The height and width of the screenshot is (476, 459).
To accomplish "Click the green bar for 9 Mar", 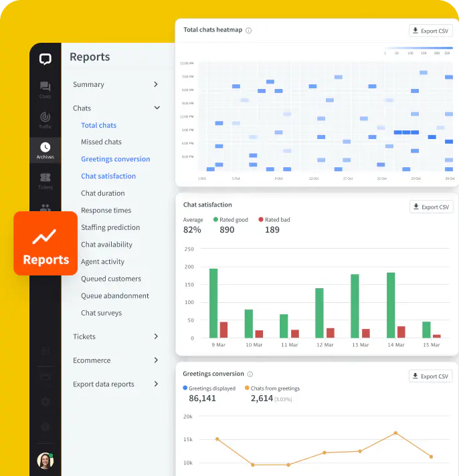I will pyautogui.click(x=213, y=304).
